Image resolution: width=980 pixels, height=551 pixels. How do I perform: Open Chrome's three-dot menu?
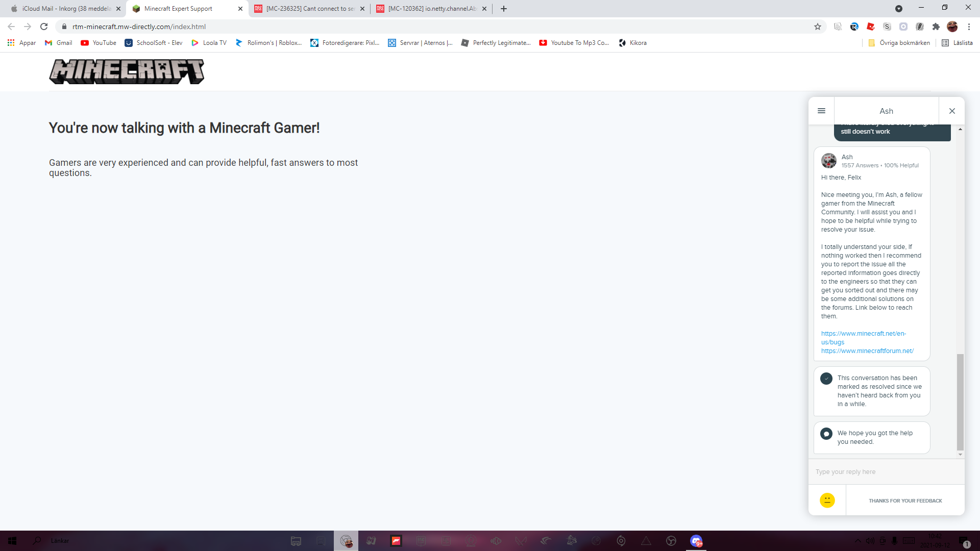pos(969,27)
